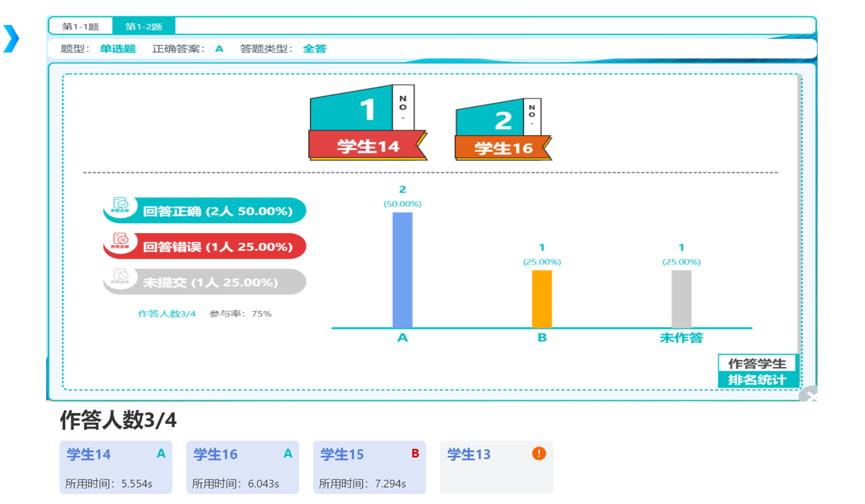Switch to 排名统计 view
Screen dimensions: 865x504
pyautogui.click(x=757, y=380)
